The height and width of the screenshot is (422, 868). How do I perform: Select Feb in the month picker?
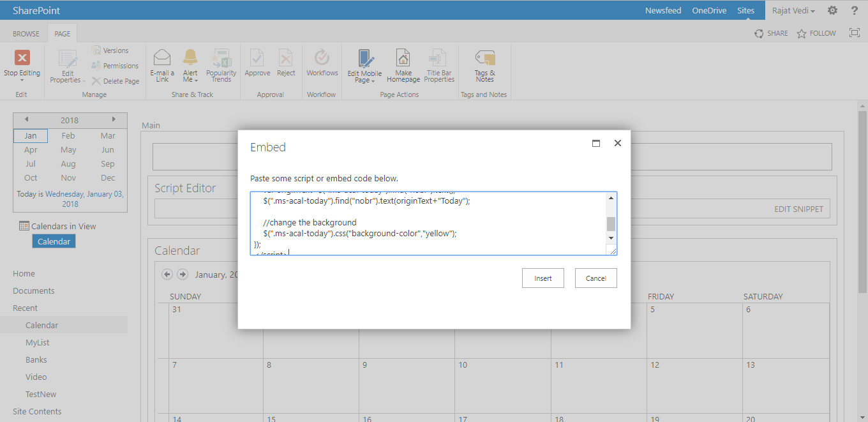[68, 135]
